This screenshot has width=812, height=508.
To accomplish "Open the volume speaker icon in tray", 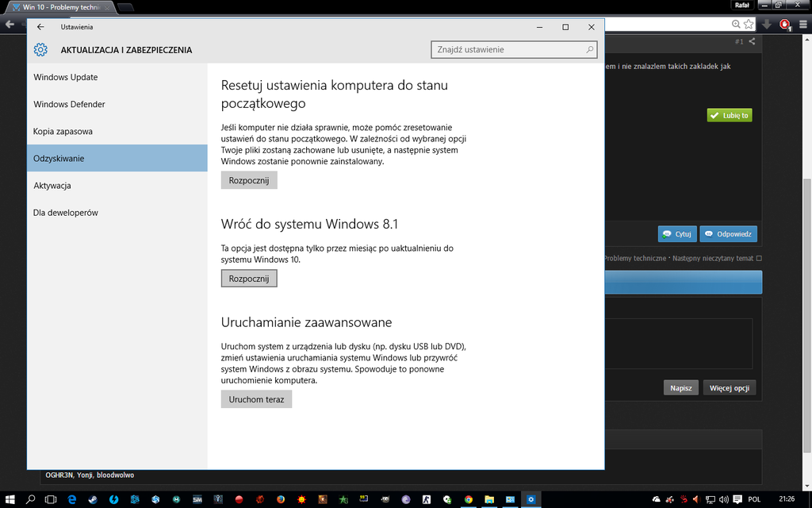I will (x=723, y=500).
